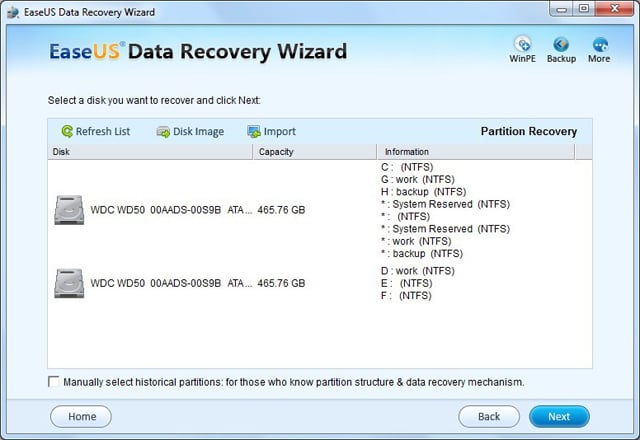Select the first WDC WD50 hard drive icon
Image resolution: width=640 pixels, height=440 pixels.
[69, 210]
